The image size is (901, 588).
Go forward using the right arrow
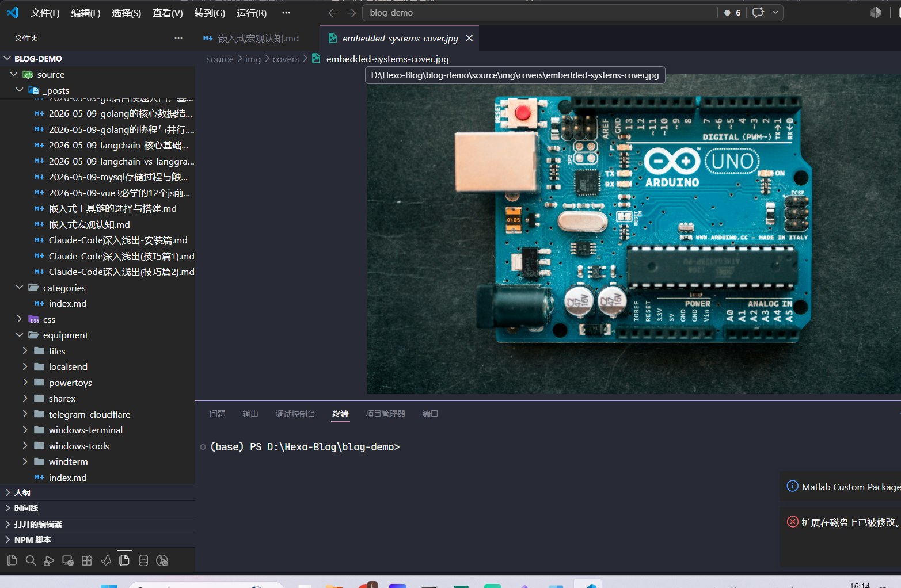click(x=351, y=13)
